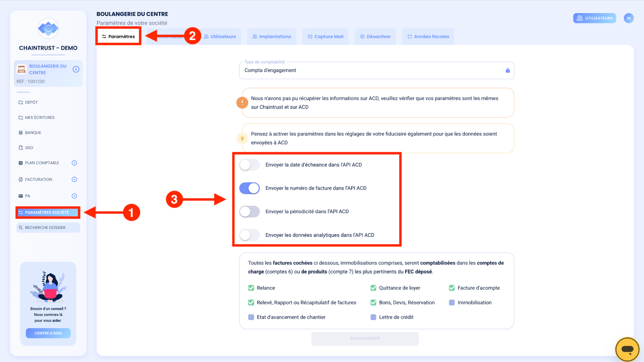Click the PA card icon in sidebar
This screenshot has width=644, height=362.
coord(21,196)
